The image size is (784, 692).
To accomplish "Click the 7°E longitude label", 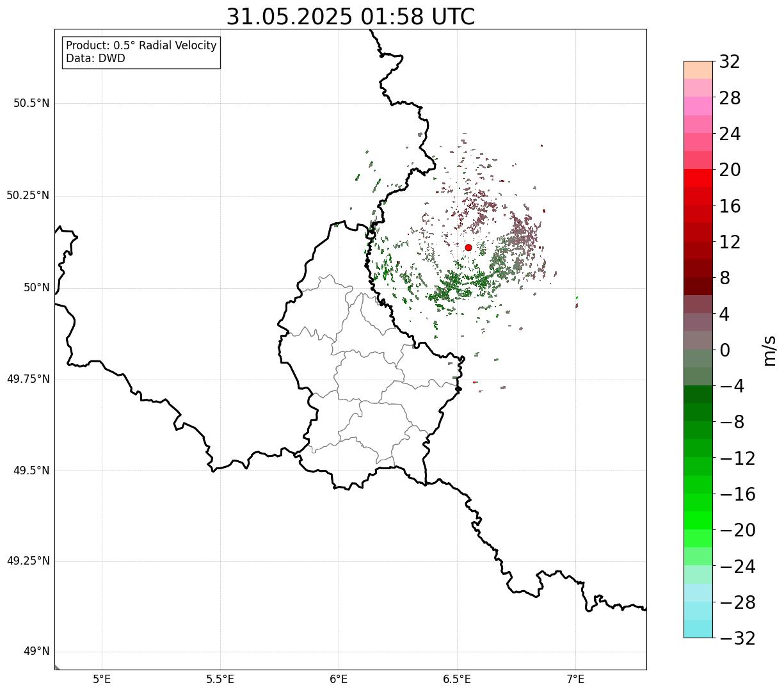I will [x=575, y=679].
